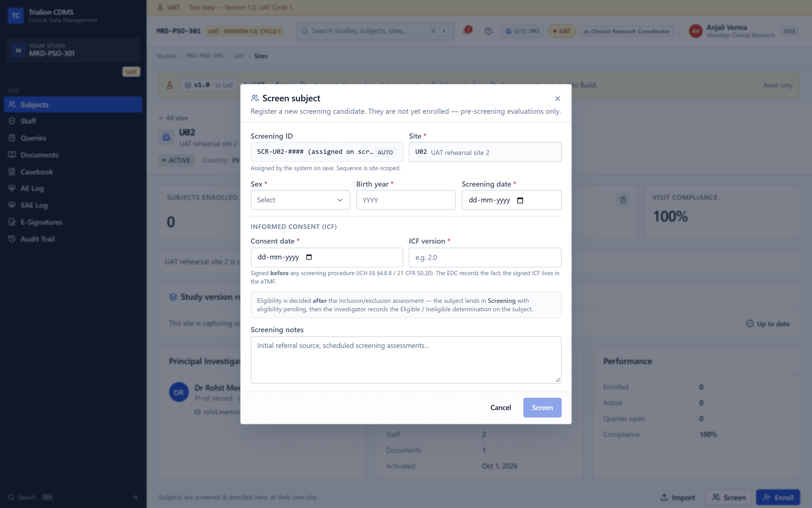Click the v1.0 version badge
Viewport: 812px width, 508px height.
(x=209, y=85)
